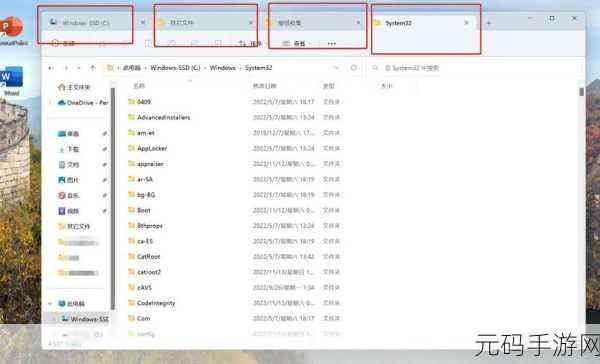Click Windows breadcrumb in address bar

(x=223, y=68)
